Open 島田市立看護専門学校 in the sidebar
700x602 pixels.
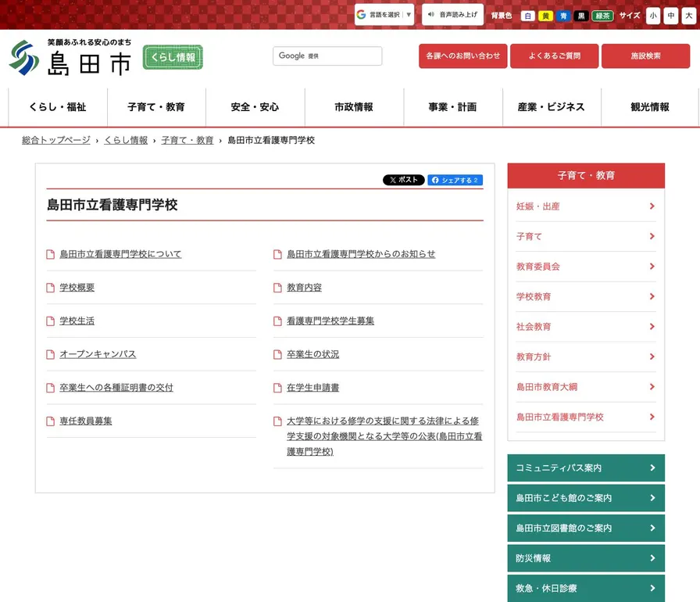586,417
